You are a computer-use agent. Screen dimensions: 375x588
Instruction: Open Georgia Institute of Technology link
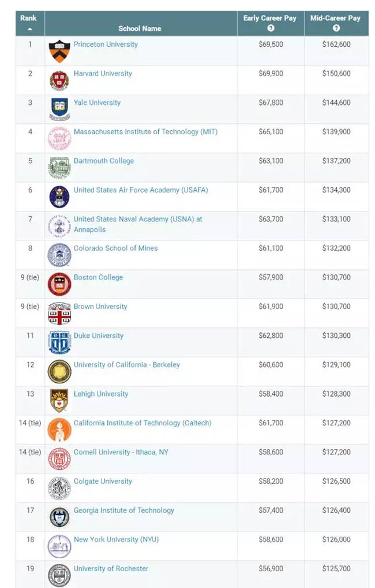pyautogui.click(x=124, y=510)
